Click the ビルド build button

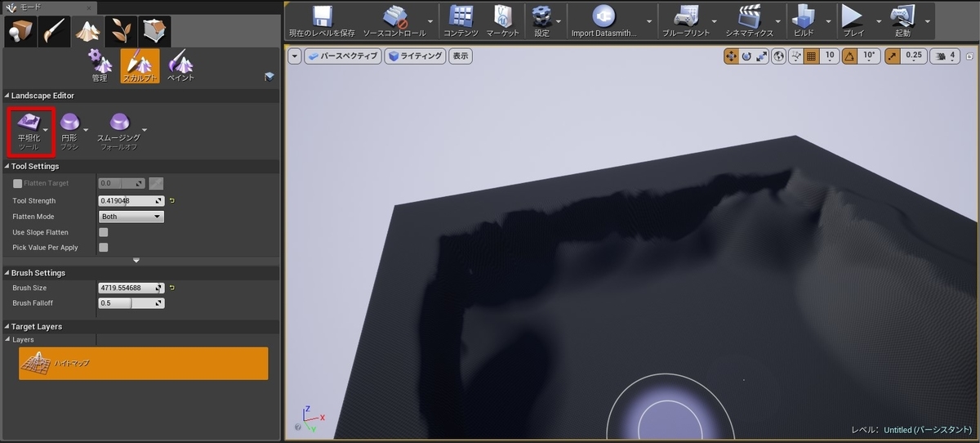(x=804, y=22)
